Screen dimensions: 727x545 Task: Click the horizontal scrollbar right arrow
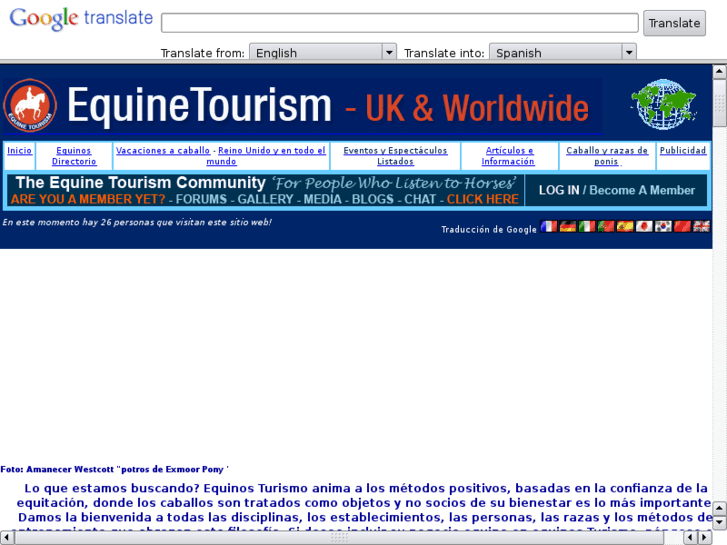click(x=704, y=538)
